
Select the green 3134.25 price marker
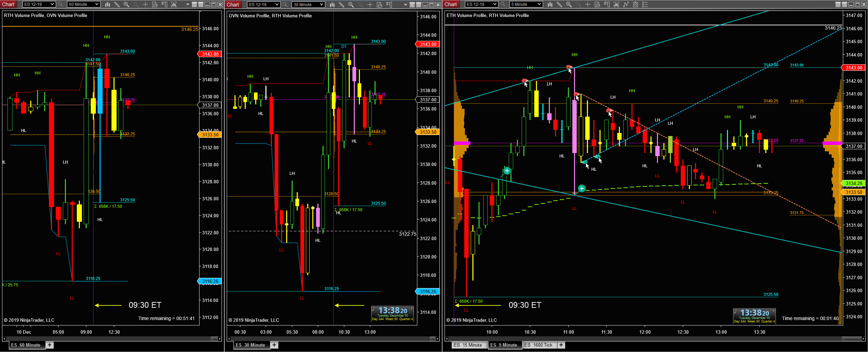[854, 183]
